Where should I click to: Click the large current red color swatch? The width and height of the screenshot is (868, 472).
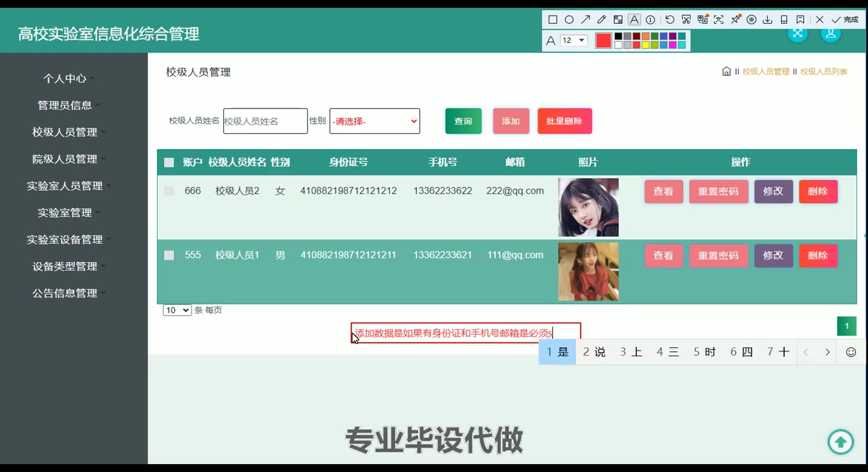(604, 40)
